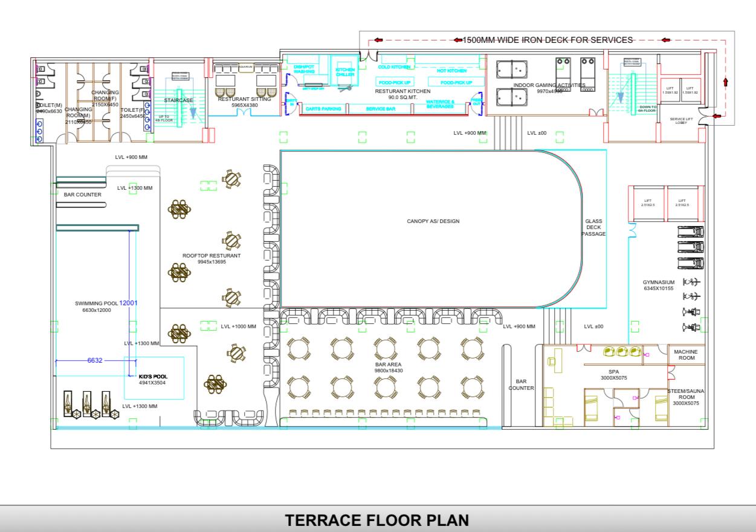Click the desk chair in the spa reception
756x532 pixels.
[551, 361]
